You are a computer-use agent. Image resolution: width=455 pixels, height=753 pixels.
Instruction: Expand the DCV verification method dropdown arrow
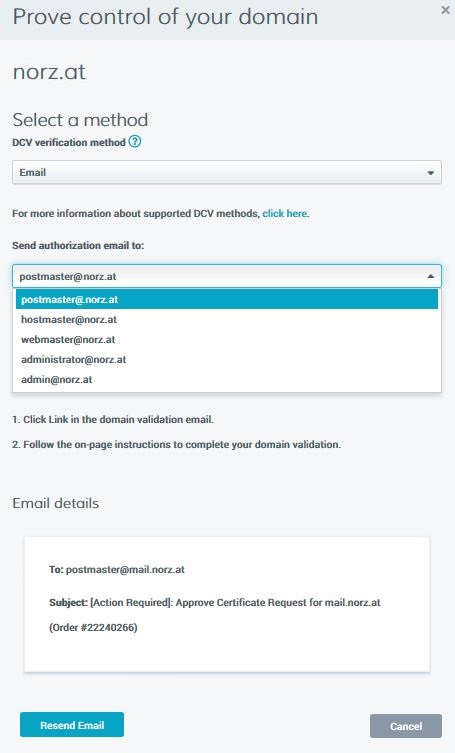tap(430, 173)
